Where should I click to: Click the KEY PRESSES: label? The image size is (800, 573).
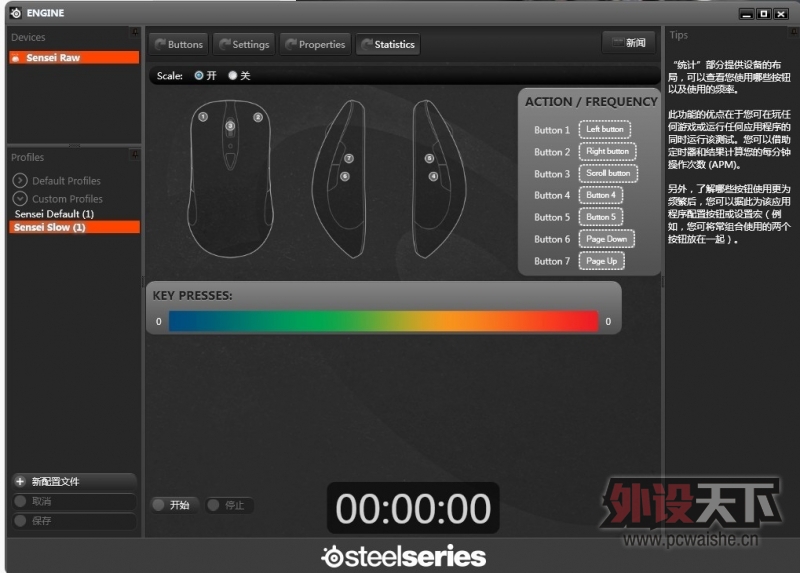pos(192,295)
